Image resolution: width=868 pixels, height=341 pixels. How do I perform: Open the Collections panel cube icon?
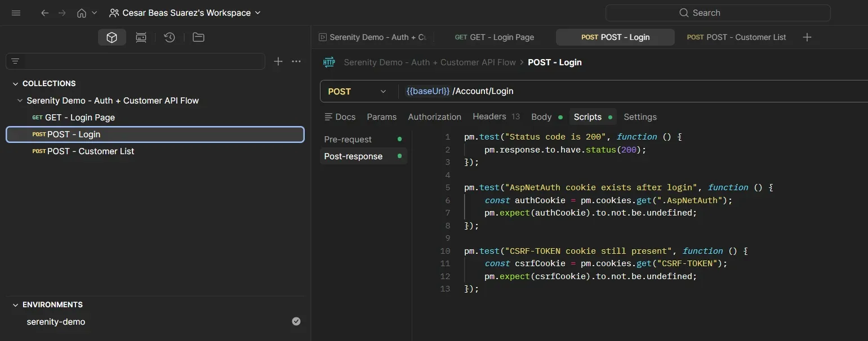point(112,37)
